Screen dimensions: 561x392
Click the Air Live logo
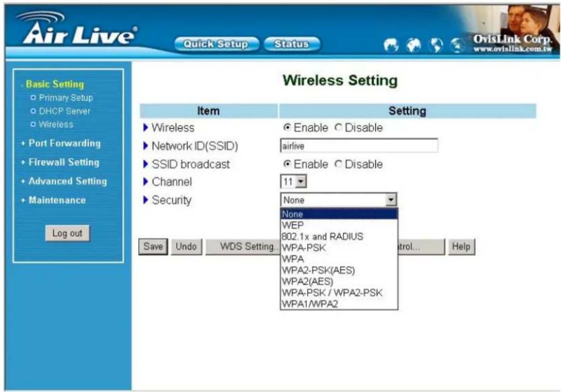point(77,29)
